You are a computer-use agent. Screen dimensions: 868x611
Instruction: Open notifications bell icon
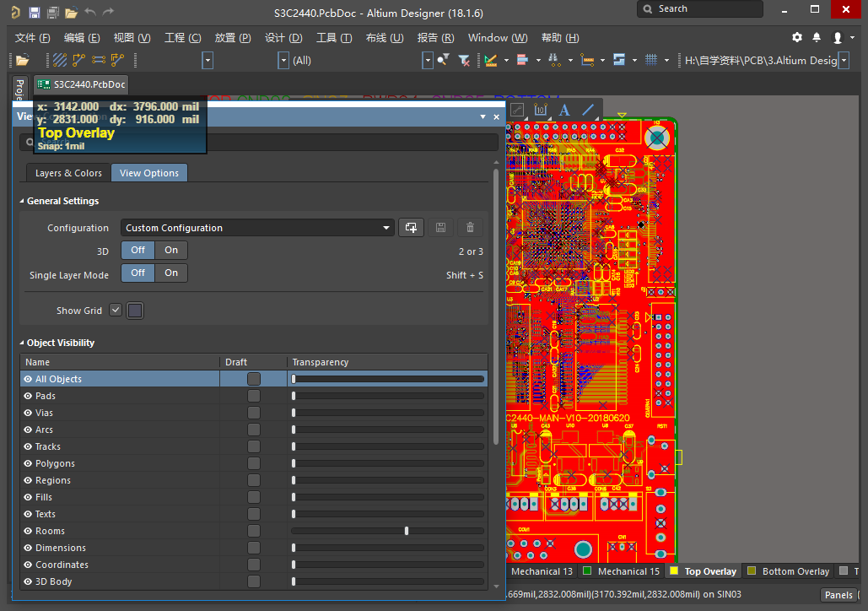click(817, 37)
